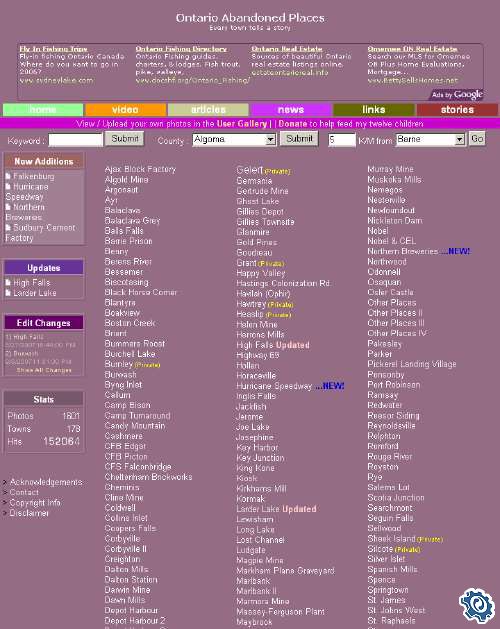Click the KM distance input box
The width and height of the screenshot is (500, 629).
(x=342, y=140)
